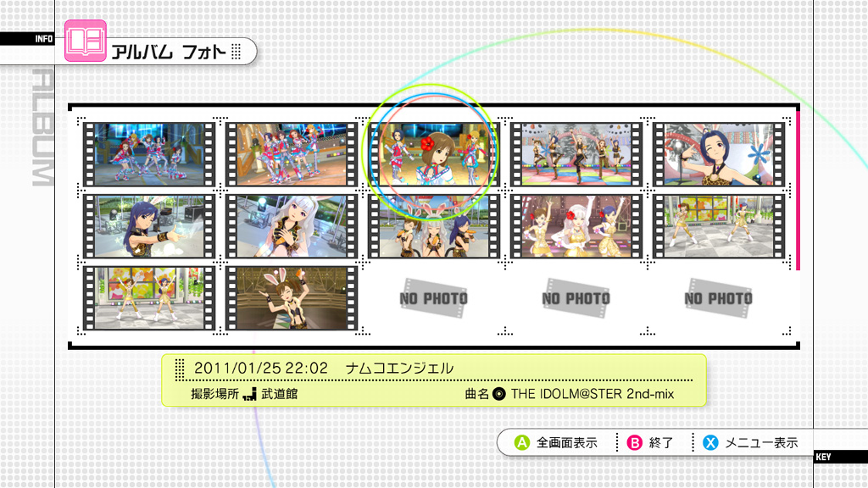The image size is (868, 488).
Task: Open the first photo thumbnail in top row
Action: pyautogui.click(x=149, y=154)
